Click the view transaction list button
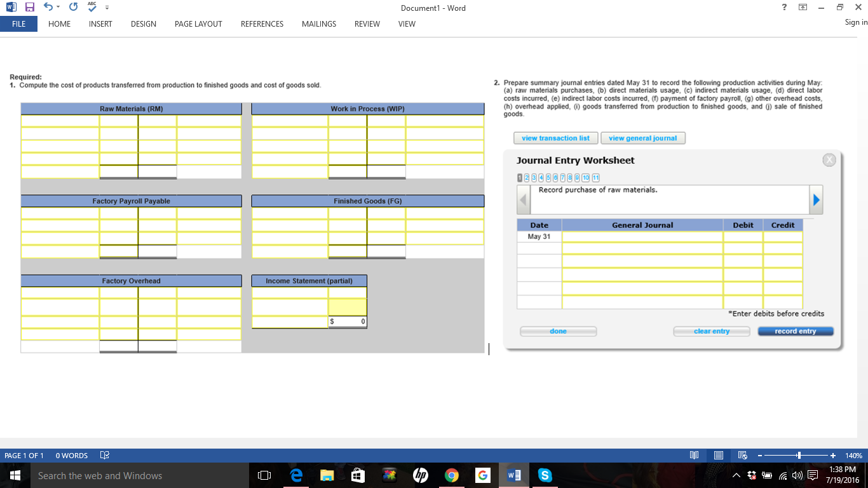 [555, 138]
